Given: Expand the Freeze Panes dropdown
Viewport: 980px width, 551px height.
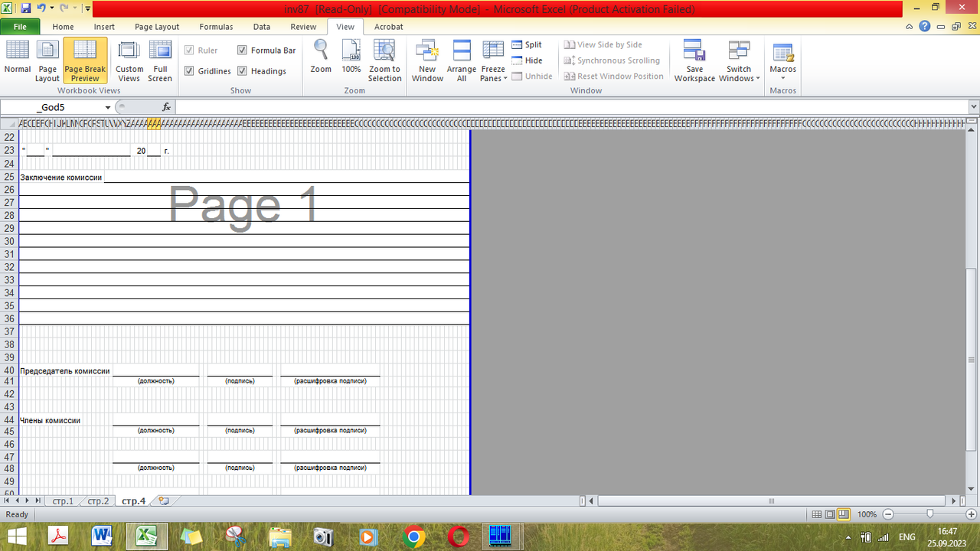Looking at the screenshot, I should coord(494,60).
